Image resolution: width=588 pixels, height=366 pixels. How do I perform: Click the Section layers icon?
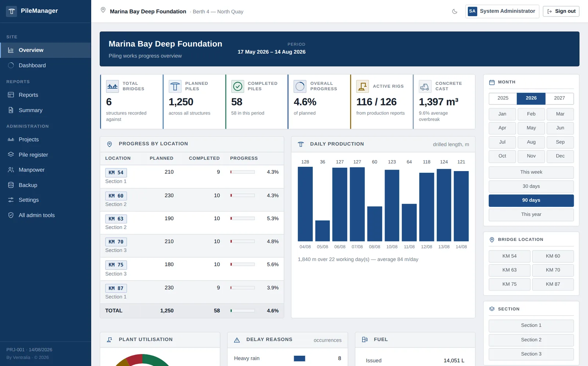[x=492, y=309]
